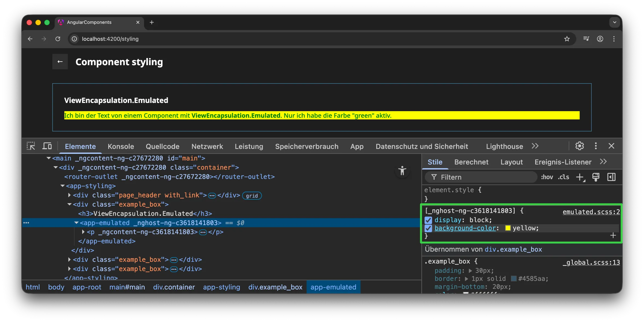Open DevTools settings gear
This screenshot has height=322, width=644.
click(x=579, y=146)
